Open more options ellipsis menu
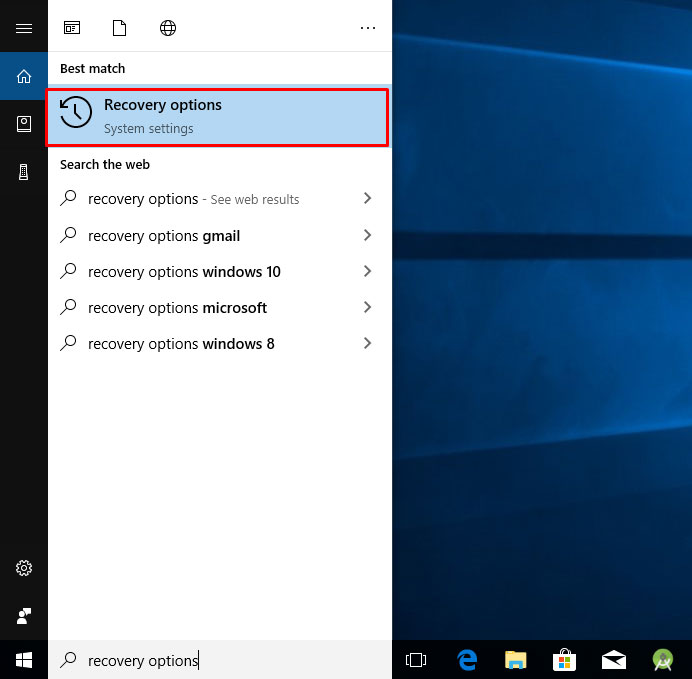The width and height of the screenshot is (692, 679). [368, 28]
